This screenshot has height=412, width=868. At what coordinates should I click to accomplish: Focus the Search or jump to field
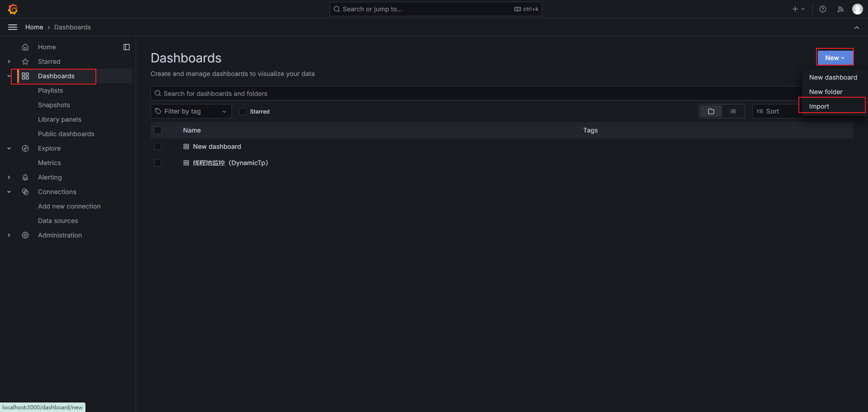click(x=435, y=9)
